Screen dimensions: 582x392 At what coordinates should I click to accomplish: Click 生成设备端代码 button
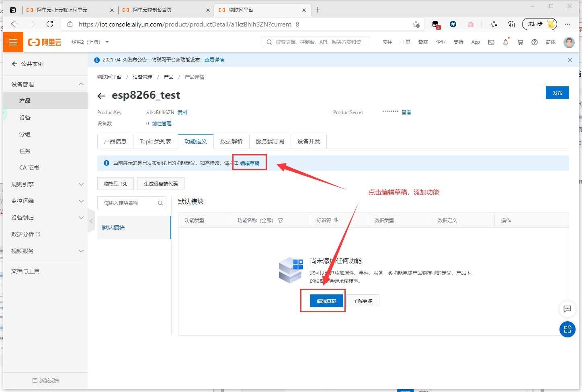pos(161,184)
